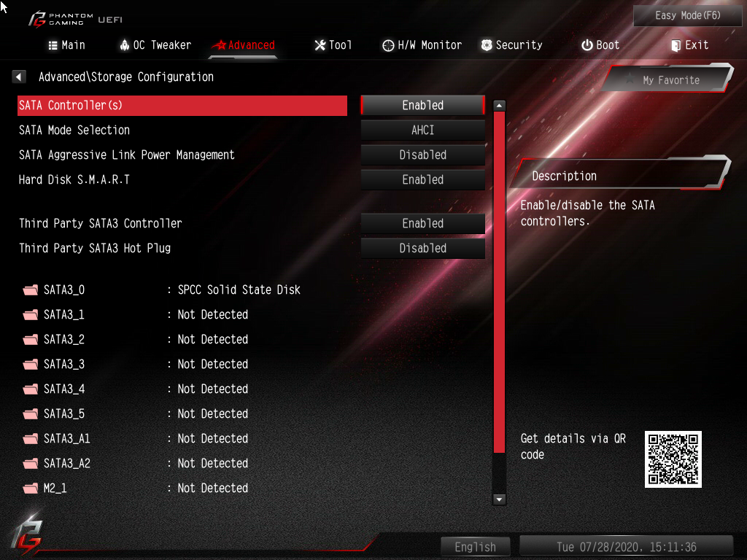
Task: Toggle Hard Disk S.M.A.R.T Enabled setting
Action: click(x=422, y=179)
